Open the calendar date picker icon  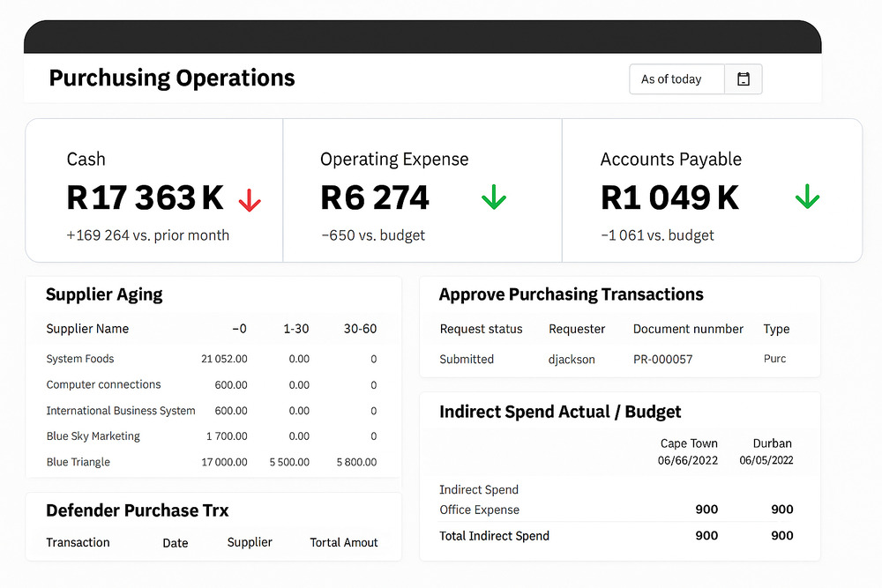(x=744, y=78)
